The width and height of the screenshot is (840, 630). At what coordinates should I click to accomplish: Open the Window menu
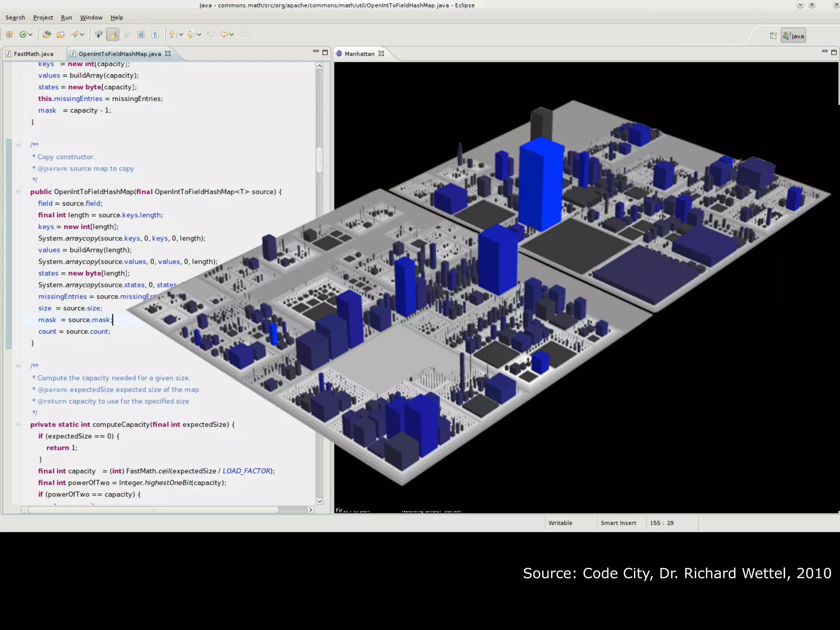[x=91, y=18]
